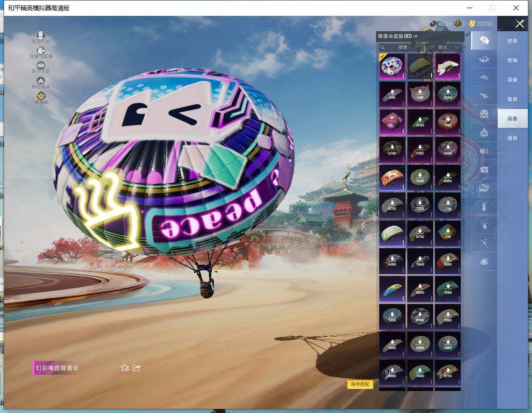Open the gold collector badge icon
The image size is (532, 413).
(x=41, y=96)
